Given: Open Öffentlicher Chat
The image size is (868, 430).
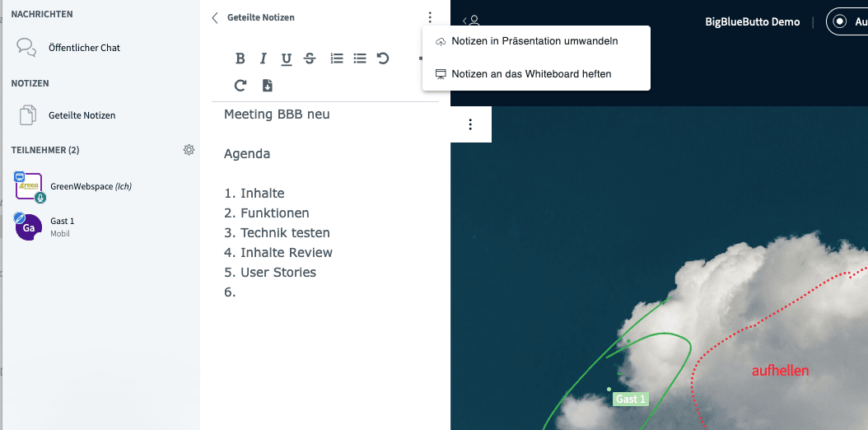Looking at the screenshot, I should click(x=84, y=48).
